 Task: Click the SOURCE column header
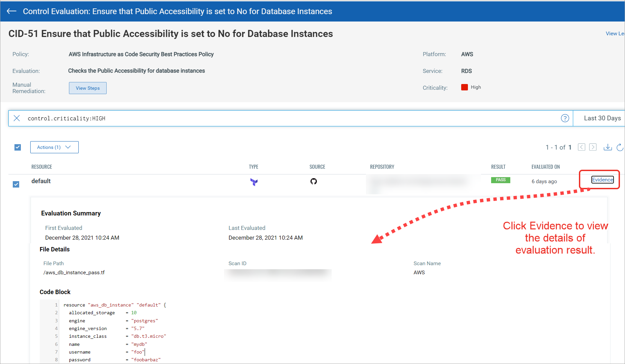(317, 167)
